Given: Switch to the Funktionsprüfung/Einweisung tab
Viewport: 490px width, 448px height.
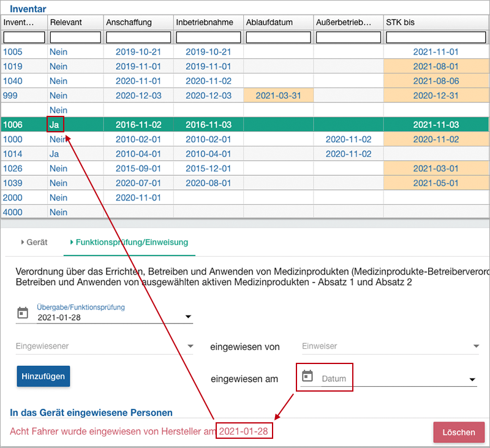Looking at the screenshot, I should point(129,242).
